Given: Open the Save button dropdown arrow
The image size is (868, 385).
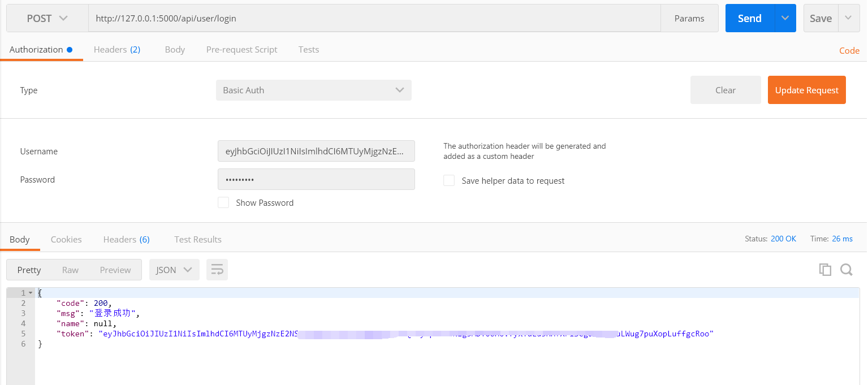Looking at the screenshot, I should (848, 18).
